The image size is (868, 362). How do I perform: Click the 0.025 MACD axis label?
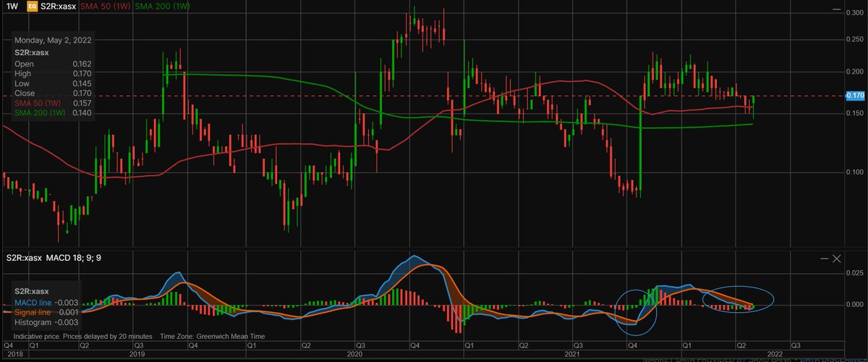click(854, 272)
